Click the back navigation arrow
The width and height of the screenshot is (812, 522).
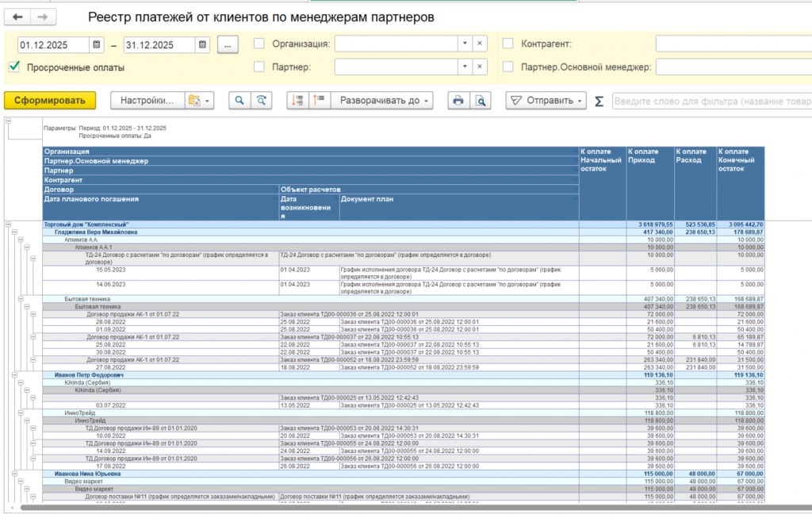coord(17,17)
